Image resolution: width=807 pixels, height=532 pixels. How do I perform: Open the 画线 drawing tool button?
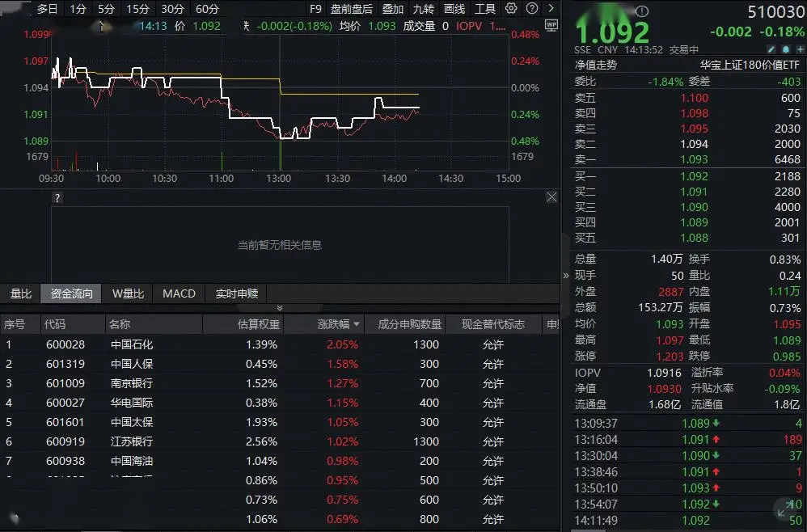pos(454,9)
